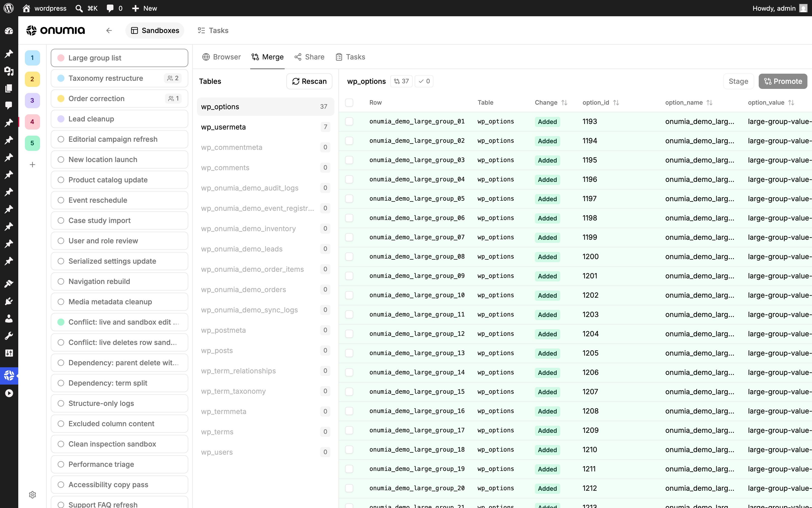Screen dimensions: 812x508
Task: Click the collapse-menu play icon in WP sidebar
Action: click(9, 393)
